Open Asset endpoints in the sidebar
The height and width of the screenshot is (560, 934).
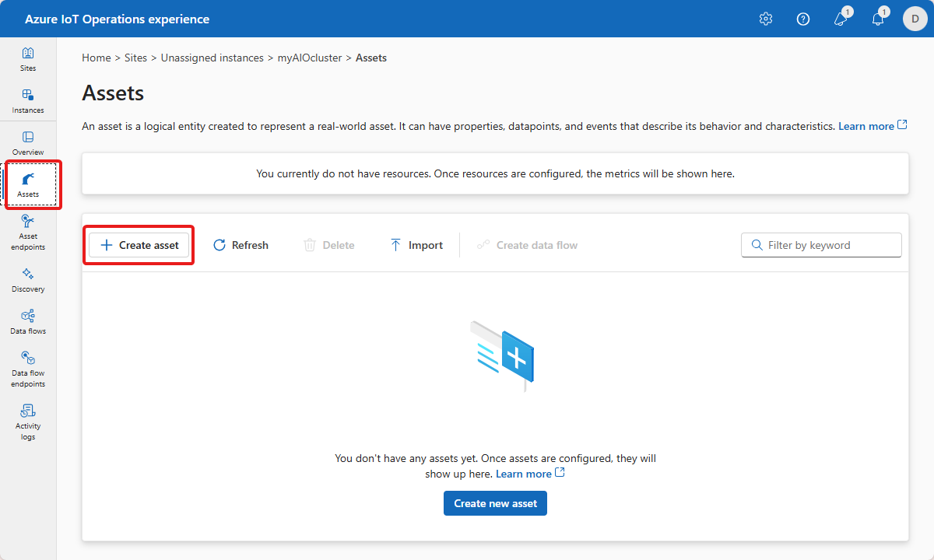[28, 233]
